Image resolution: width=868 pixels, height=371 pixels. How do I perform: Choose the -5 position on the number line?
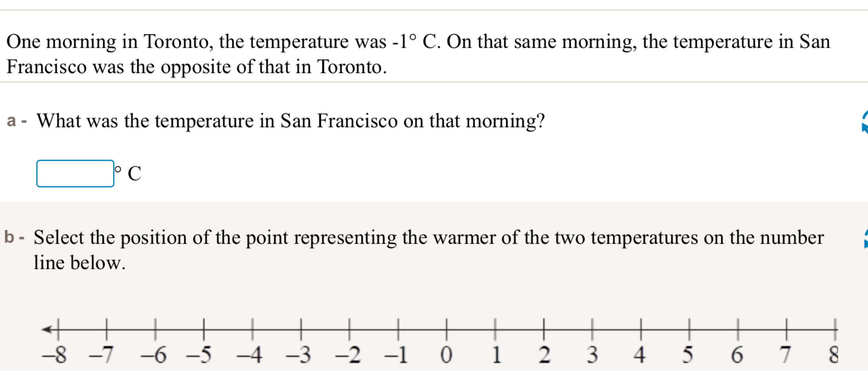click(x=204, y=330)
